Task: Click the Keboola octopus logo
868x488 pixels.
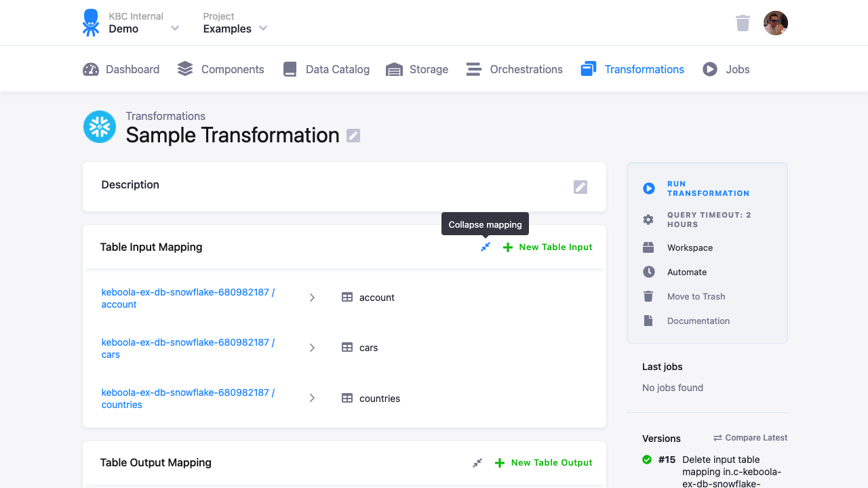Action: [91, 23]
